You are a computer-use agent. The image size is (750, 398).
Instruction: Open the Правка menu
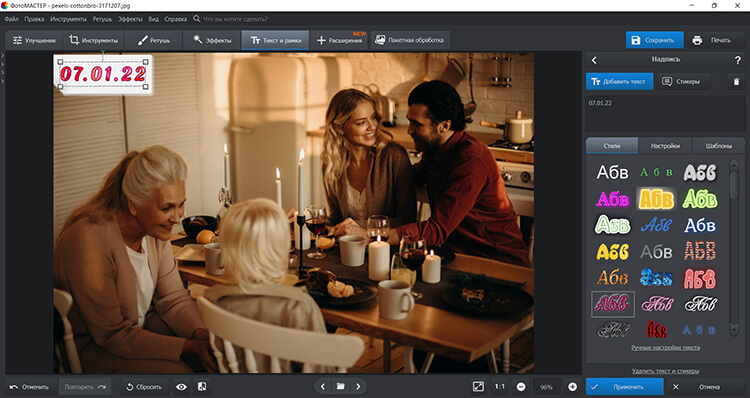coord(34,19)
